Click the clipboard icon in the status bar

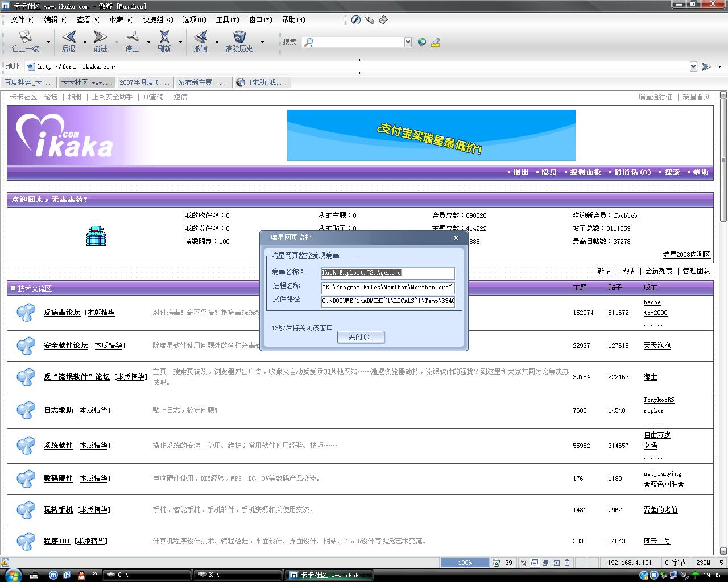coord(567,563)
